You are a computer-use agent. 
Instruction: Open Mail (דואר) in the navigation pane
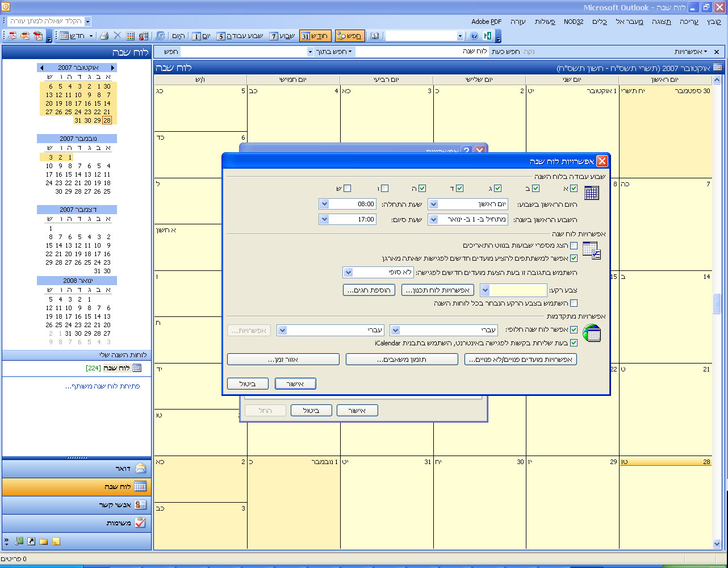77,468
